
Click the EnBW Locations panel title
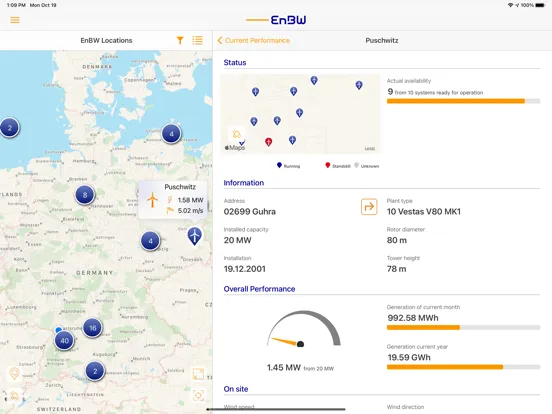click(x=106, y=40)
